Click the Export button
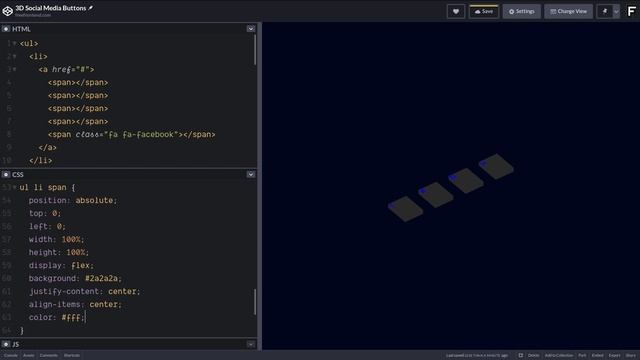Image resolution: width=640 pixels, height=360 pixels. pos(614,355)
